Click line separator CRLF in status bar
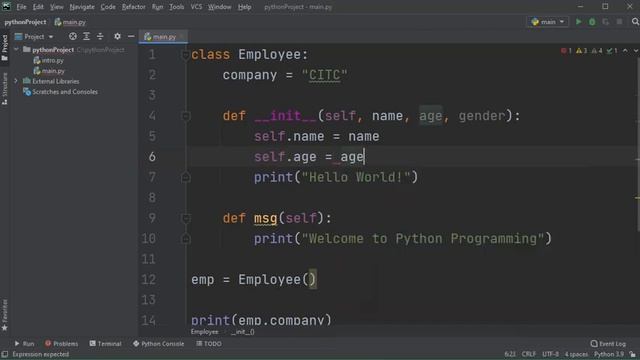640x360 pixels. pyautogui.click(x=529, y=354)
